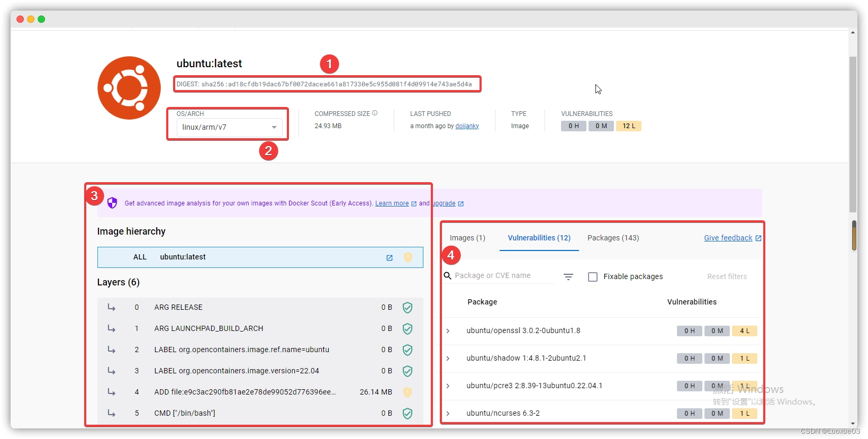Screen dimensions: 868x439
Task: Click the Ubuntu logo image
Action: [129, 88]
